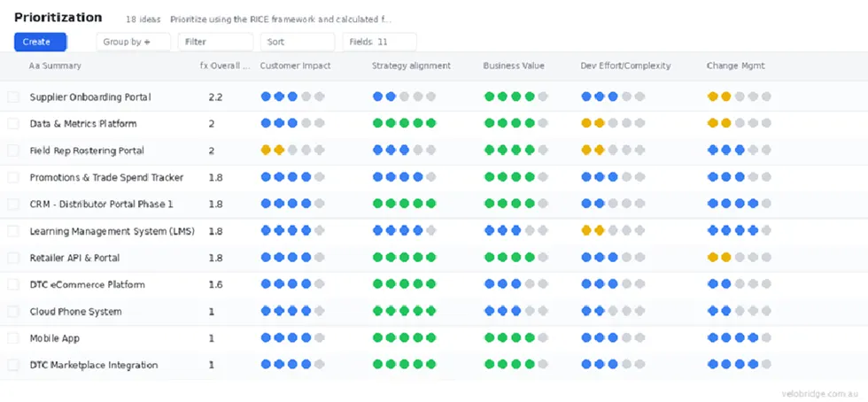Tick the Retailer API & Portal checkbox

coord(13,258)
